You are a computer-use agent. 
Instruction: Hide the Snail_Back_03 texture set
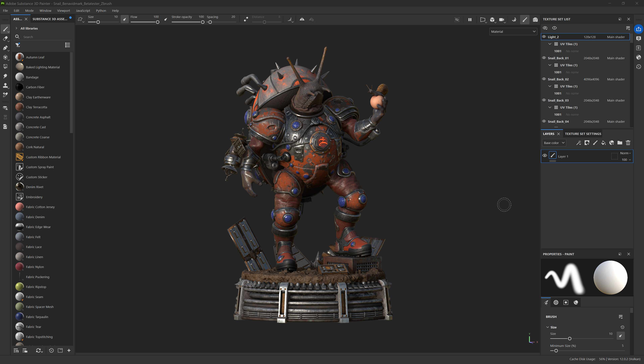[x=544, y=100]
